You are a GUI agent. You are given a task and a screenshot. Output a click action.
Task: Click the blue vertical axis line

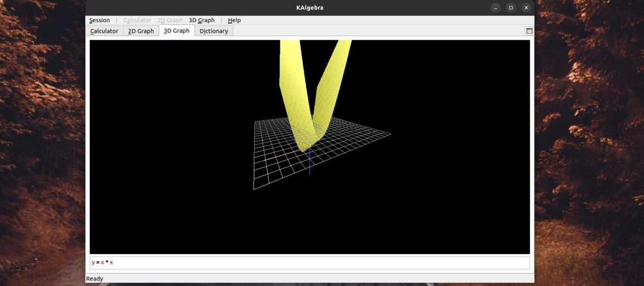(x=309, y=166)
